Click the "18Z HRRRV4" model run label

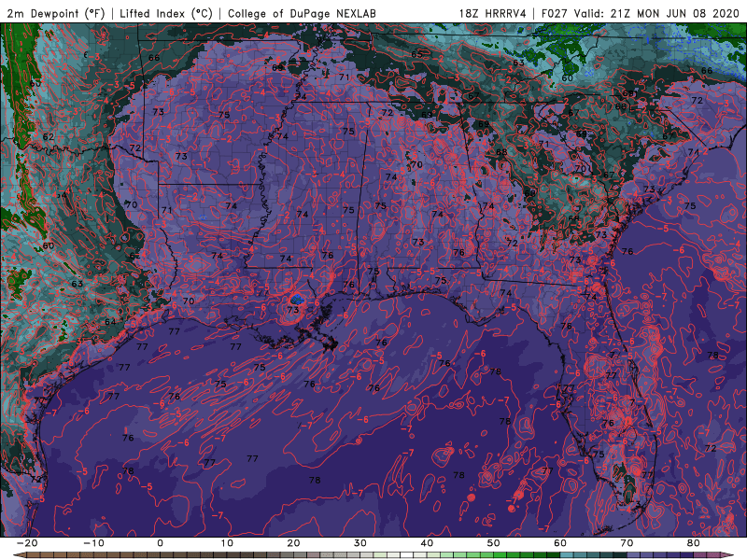493,13
